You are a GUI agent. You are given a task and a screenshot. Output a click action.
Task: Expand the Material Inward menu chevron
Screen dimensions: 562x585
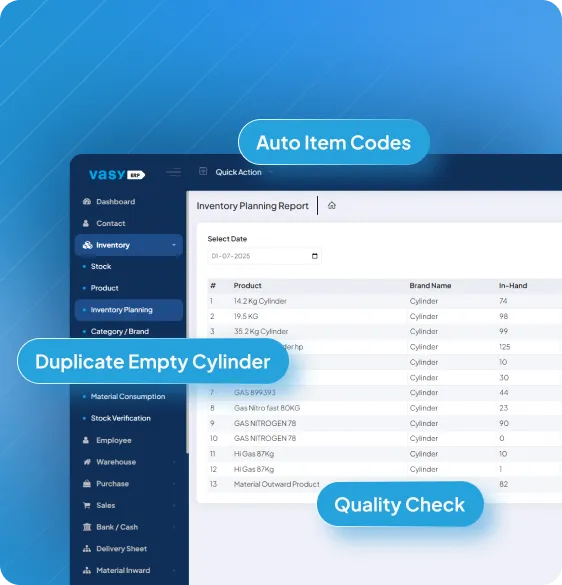coord(174,570)
